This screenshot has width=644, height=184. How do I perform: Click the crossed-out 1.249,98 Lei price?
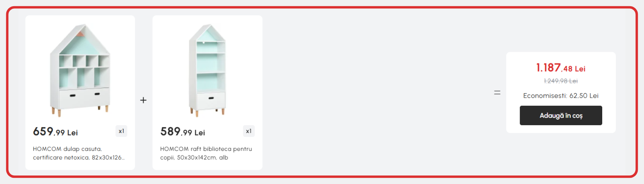tap(561, 81)
